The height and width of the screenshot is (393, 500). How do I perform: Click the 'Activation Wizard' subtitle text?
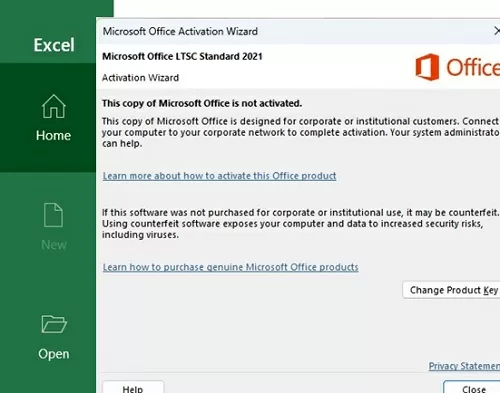(140, 78)
